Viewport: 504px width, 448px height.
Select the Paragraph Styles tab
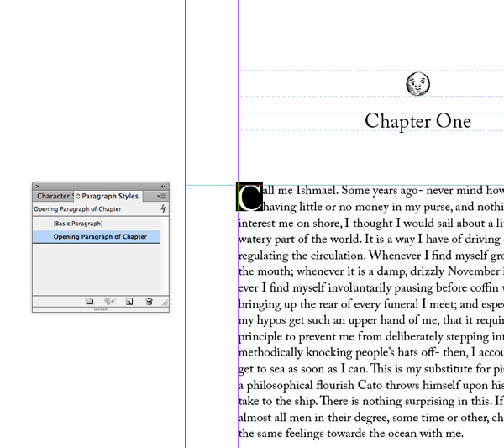click(x=110, y=196)
